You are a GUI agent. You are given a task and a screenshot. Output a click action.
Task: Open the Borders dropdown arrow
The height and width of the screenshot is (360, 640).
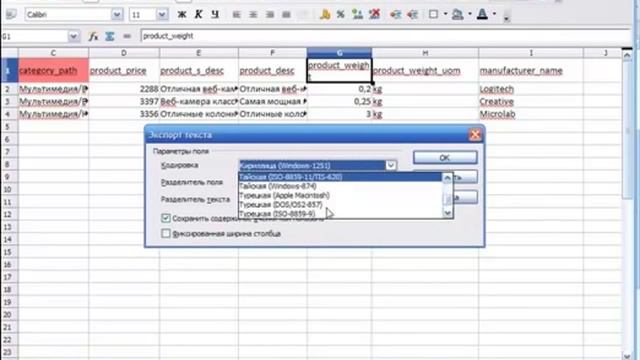tap(445, 14)
